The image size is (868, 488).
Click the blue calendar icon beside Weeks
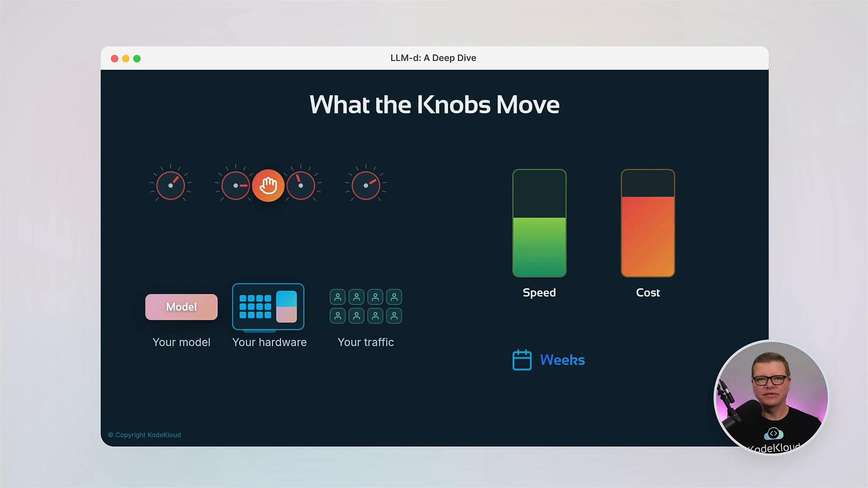click(x=522, y=360)
